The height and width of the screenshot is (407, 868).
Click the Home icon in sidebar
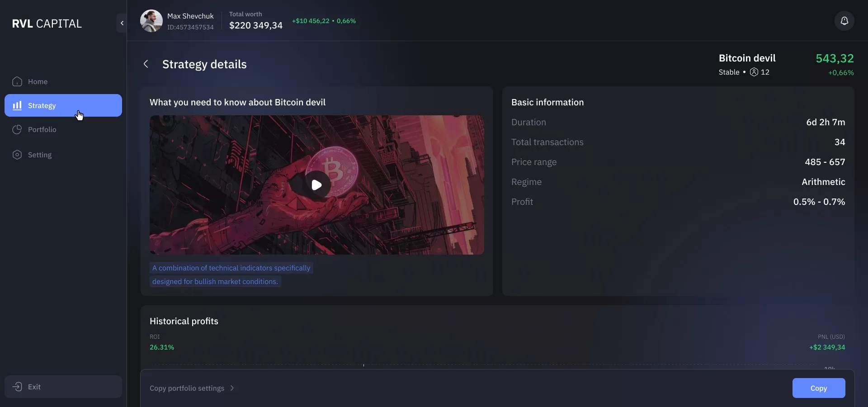[x=17, y=81]
